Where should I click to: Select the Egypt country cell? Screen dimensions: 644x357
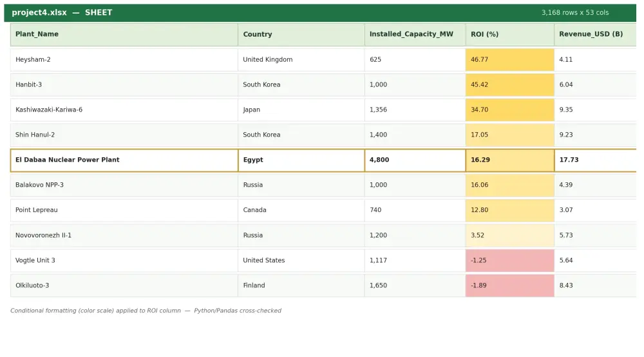click(301, 160)
